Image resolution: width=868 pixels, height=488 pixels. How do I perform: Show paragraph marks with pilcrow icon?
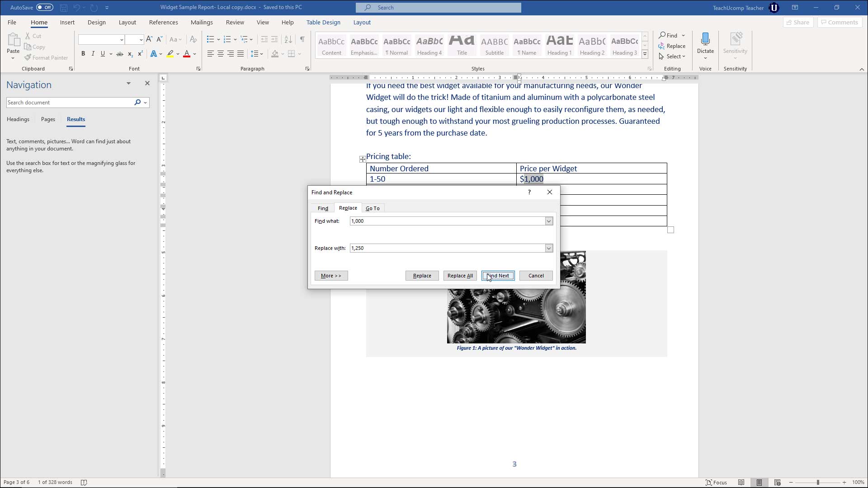pos(302,39)
